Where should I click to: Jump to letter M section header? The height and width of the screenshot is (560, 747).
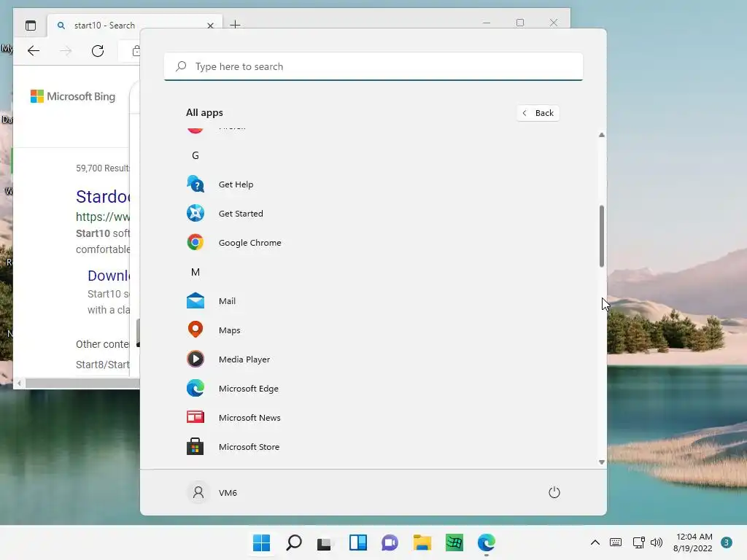coord(196,272)
